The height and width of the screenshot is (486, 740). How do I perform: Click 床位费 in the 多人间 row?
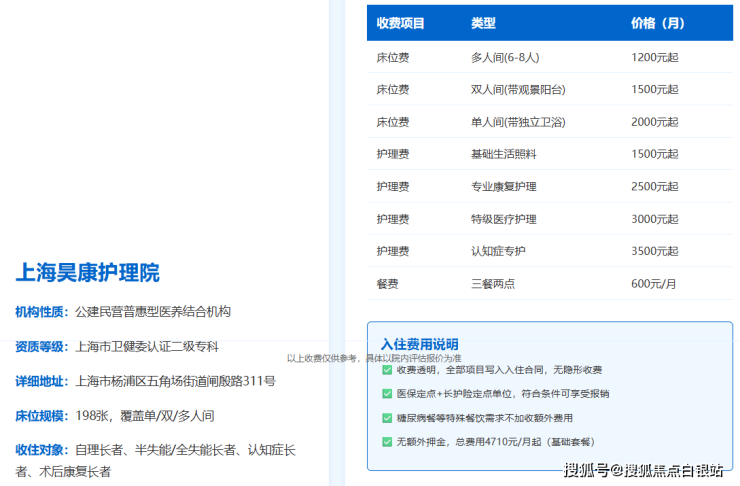click(x=393, y=58)
